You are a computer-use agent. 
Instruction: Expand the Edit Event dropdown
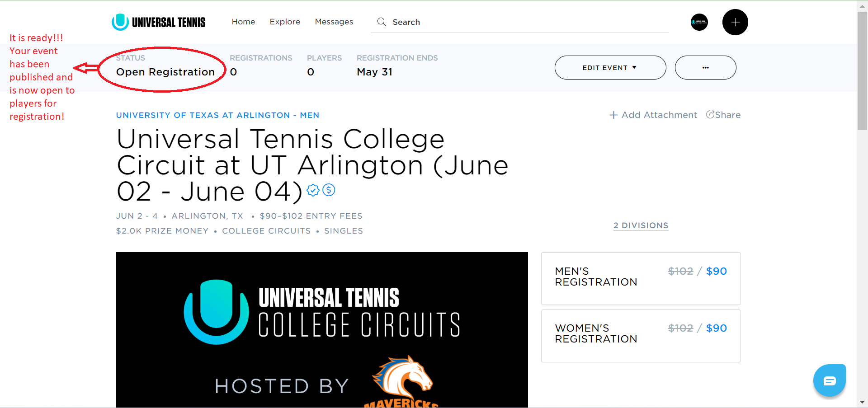(610, 68)
